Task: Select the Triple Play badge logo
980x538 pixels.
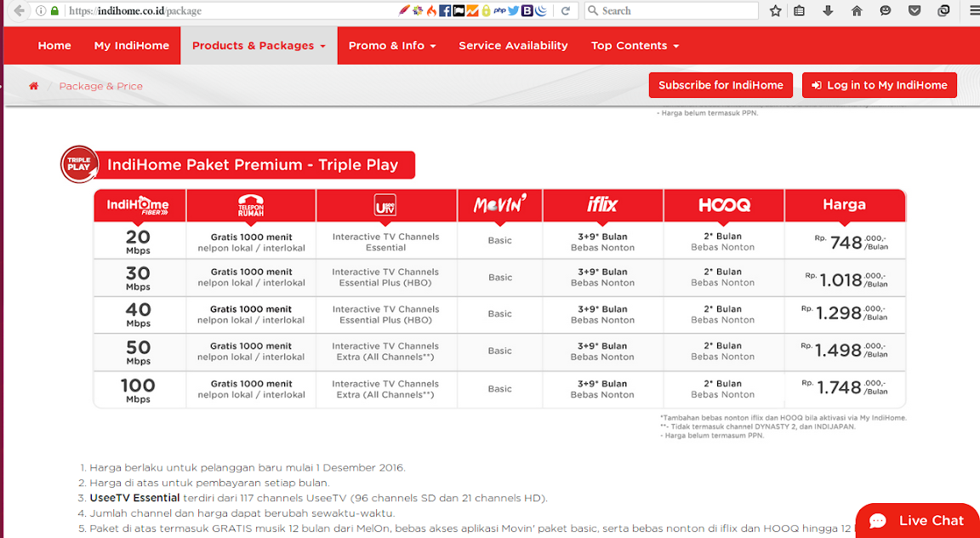Action: pyautogui.click(x=79, y=164)
